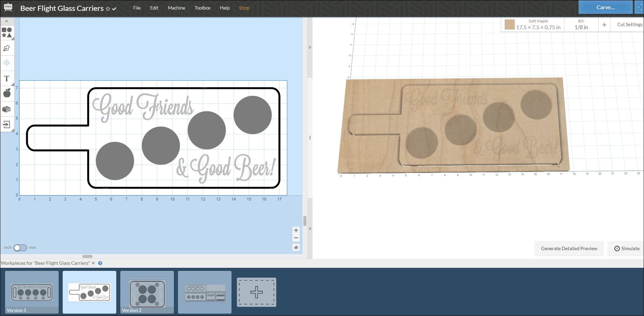Screen dimensions: 644x316
Task: Reset canvas view with home icon
Action: click(x=296, y=247)
